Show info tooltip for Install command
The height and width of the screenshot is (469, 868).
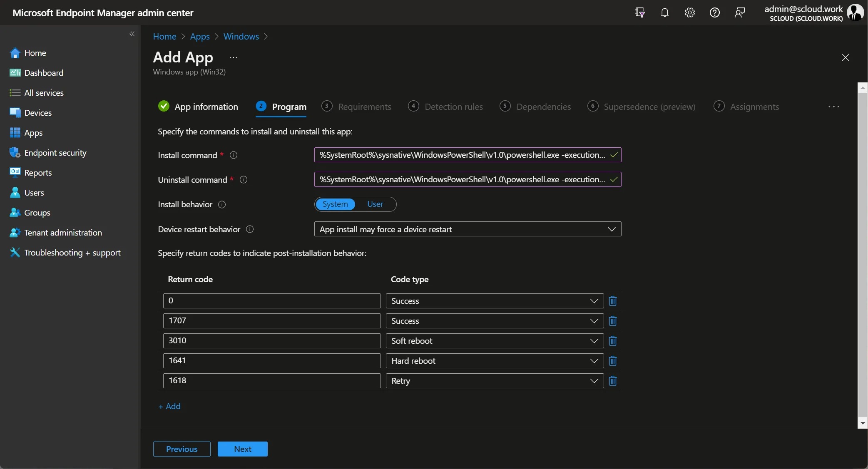[234, 155]
